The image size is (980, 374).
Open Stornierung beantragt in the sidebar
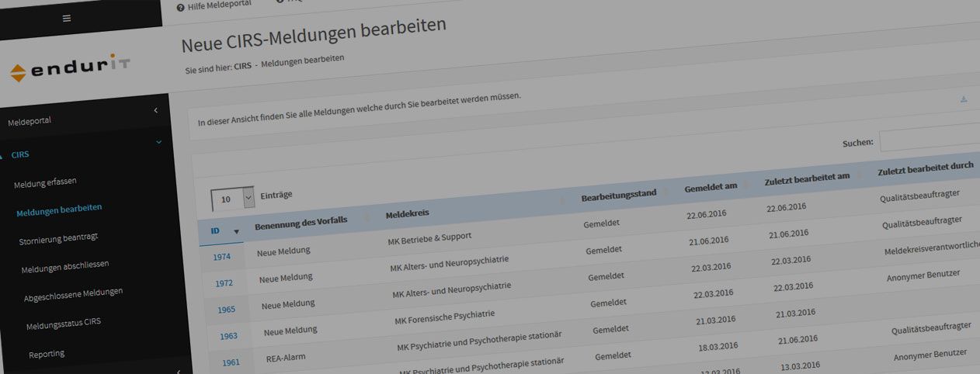(58, 238)
